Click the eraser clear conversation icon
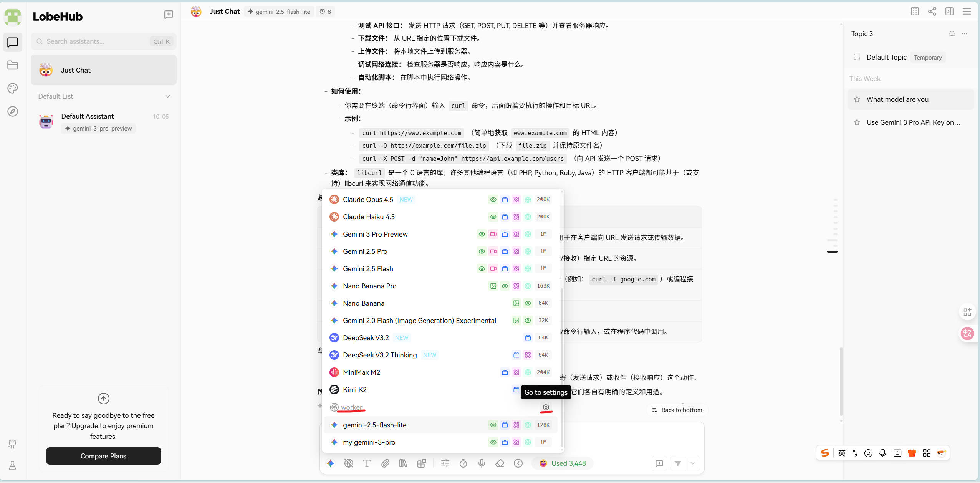This screenshot has width=980, height=483. point(500,463)
